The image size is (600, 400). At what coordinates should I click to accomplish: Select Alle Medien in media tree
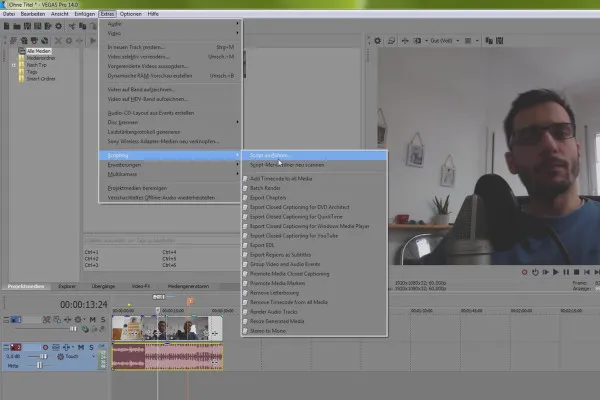pyautogui.click(x=39, y=51)
